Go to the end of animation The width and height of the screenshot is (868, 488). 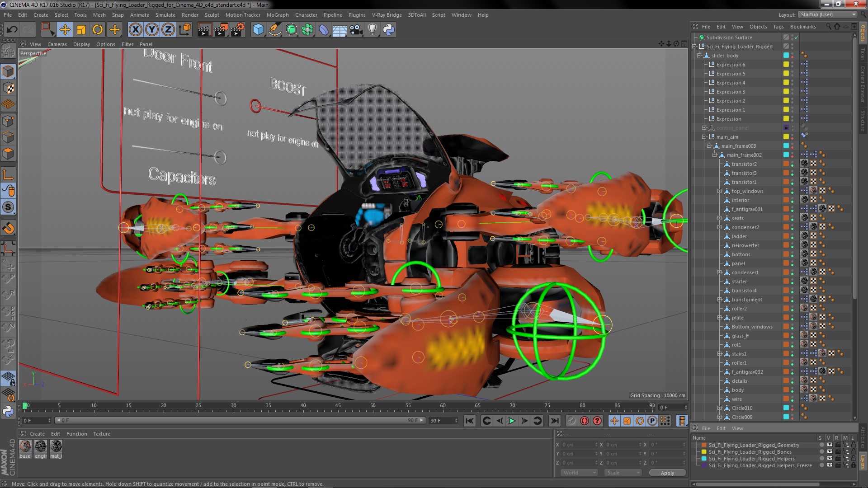tap(555, 421)
